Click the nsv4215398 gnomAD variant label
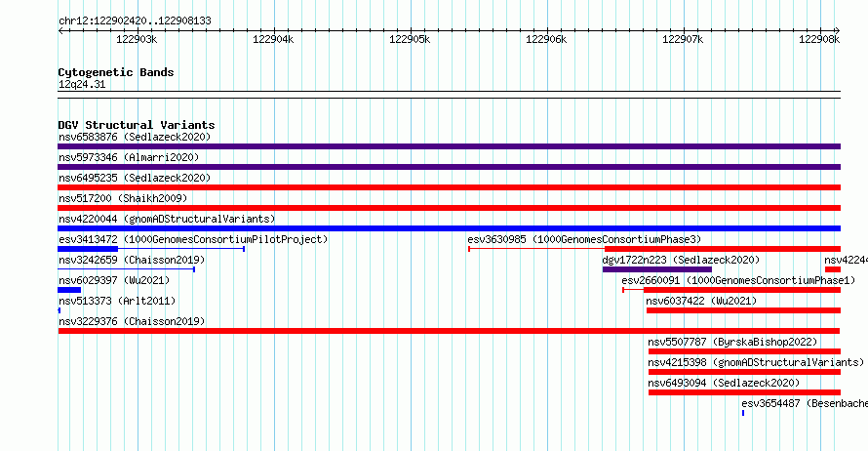The image size is (868, 451). click(x=756, y=362)
